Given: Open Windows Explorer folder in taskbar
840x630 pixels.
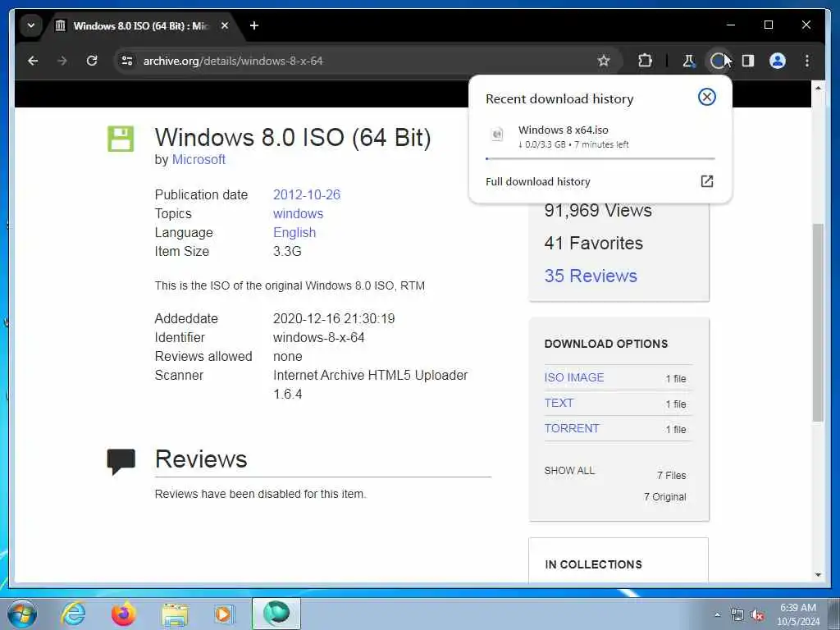Looking at the screenshot, I should point(175,614).
